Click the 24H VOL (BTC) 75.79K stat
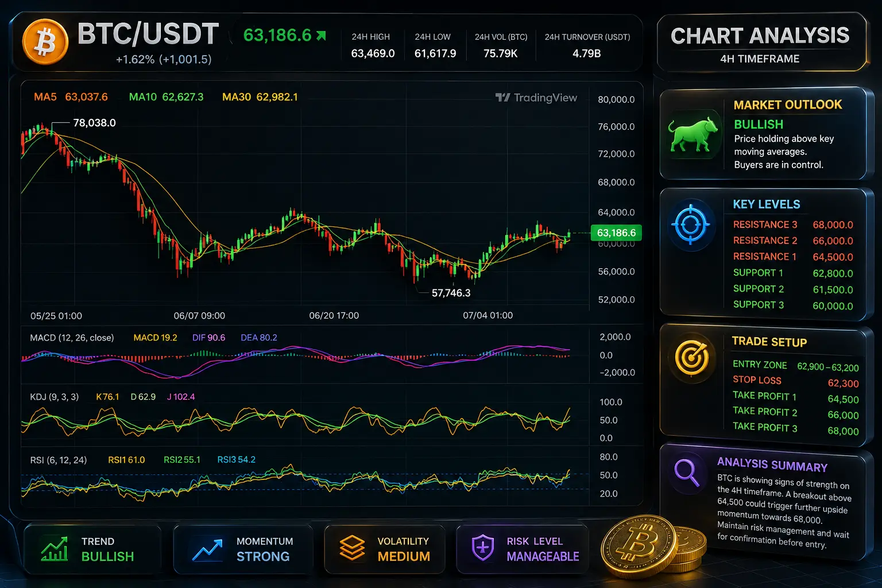Image resolution: width=882 pixels, height=588 pixels. pos(501,45)
